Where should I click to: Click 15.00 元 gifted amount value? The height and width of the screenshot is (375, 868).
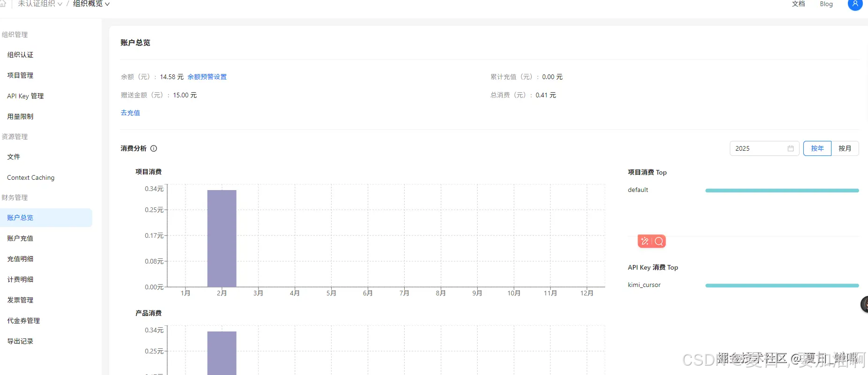tap(185, 95)
